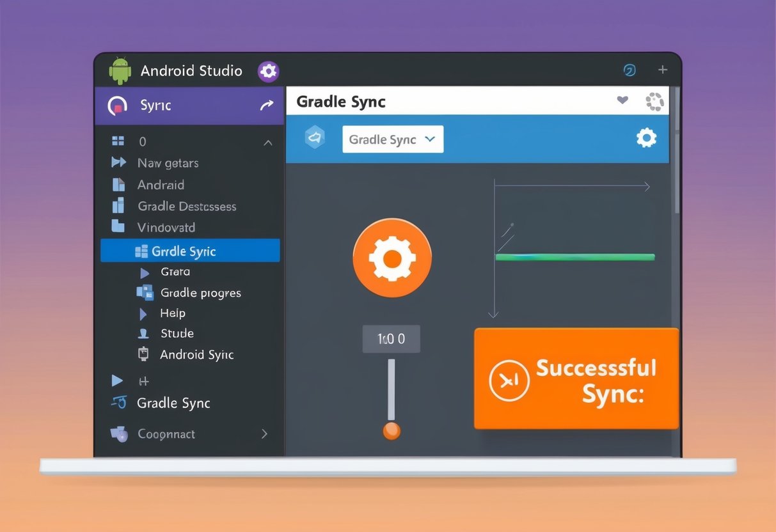Click the icon inside the highlighted Grrdle Syric row
Image resolution: width=776 pixels, height=532 pixels.
141,251
